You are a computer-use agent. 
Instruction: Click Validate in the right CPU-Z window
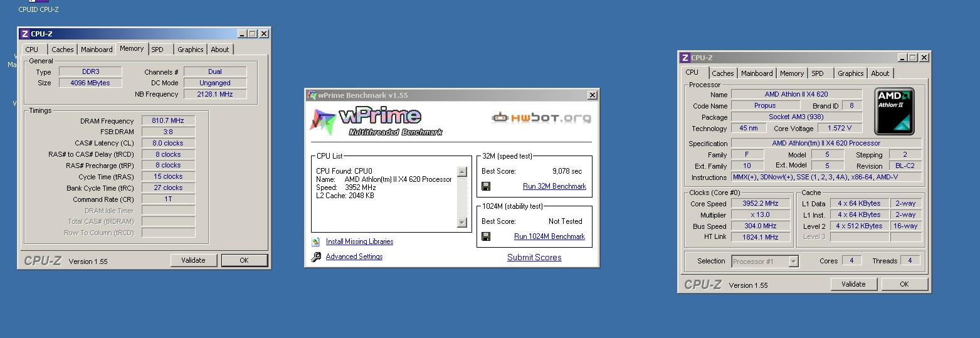pos(853,284)
